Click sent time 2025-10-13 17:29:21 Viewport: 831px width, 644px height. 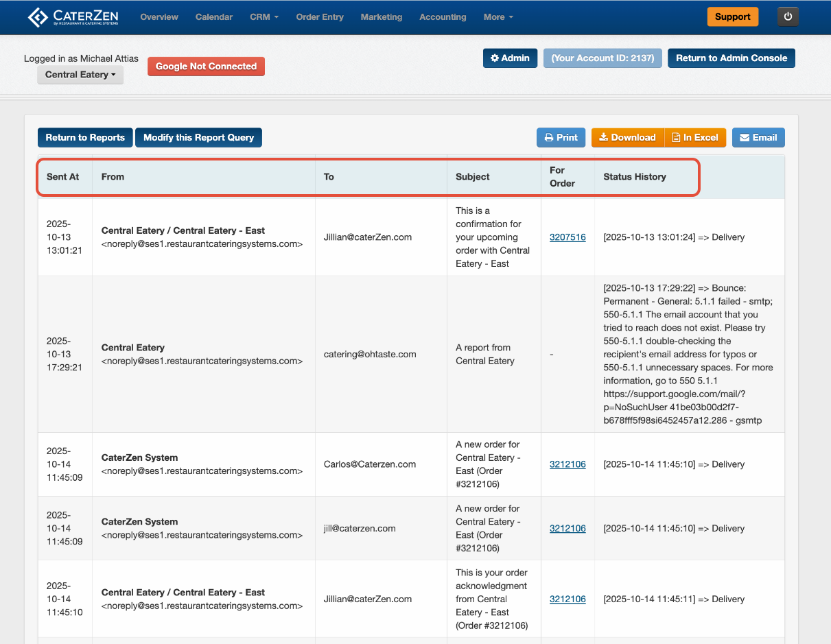[65, 355]
